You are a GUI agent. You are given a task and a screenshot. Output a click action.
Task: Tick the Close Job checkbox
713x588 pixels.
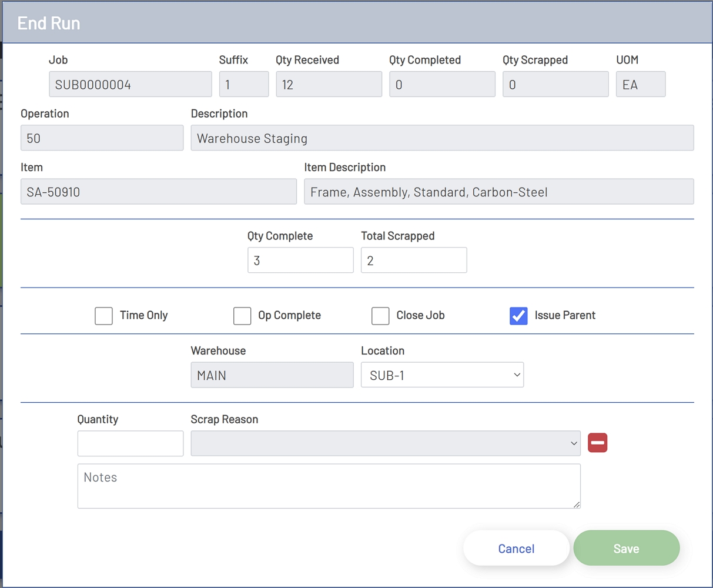(x=380, y=316)
